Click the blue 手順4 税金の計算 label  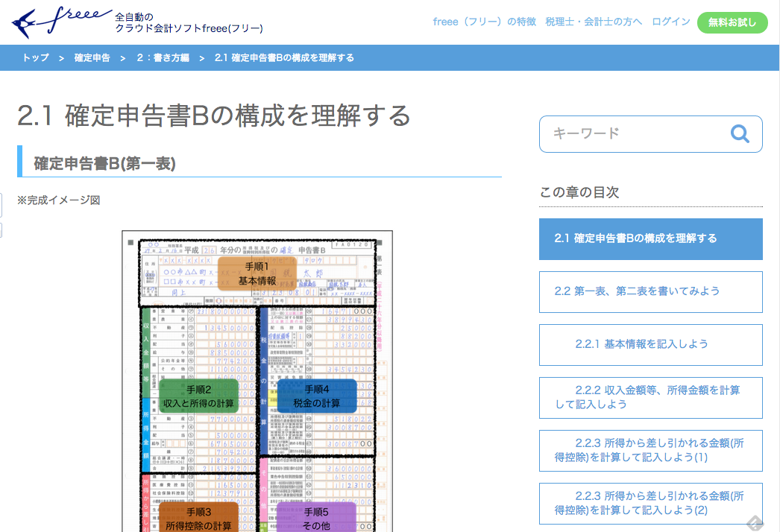[x=316, y=396]
